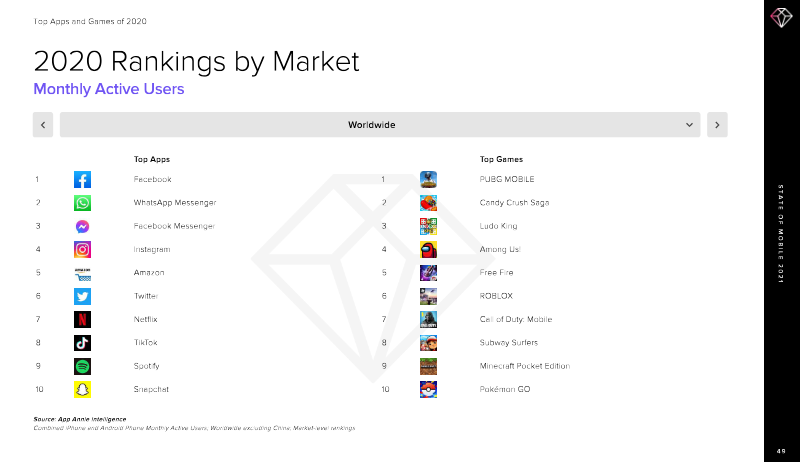This screenshot has width=800, height=462.
Task: Go to the previous market with left arrow
Action: pyautogui.click(x=43, y=125)
